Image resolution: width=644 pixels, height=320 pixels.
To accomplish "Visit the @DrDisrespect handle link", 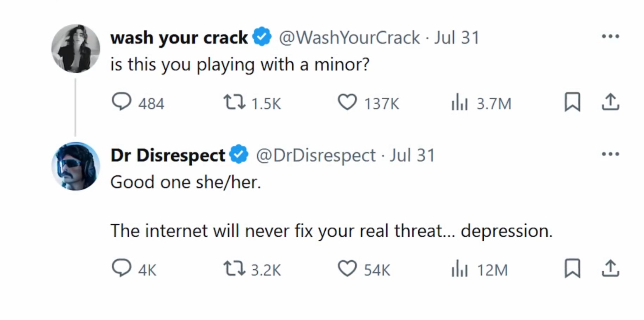I will (315, 155).
